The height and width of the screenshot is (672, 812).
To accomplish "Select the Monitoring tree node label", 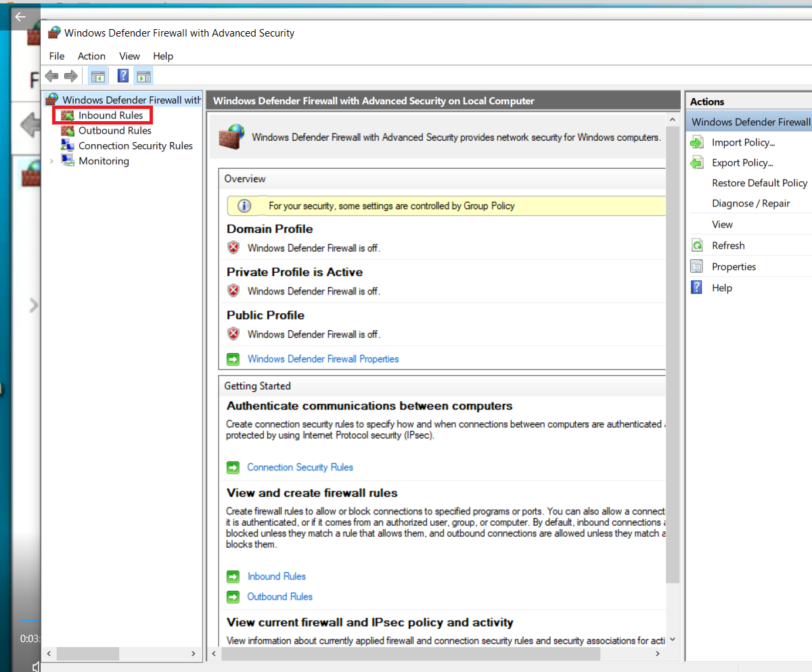I will point(104,161).
